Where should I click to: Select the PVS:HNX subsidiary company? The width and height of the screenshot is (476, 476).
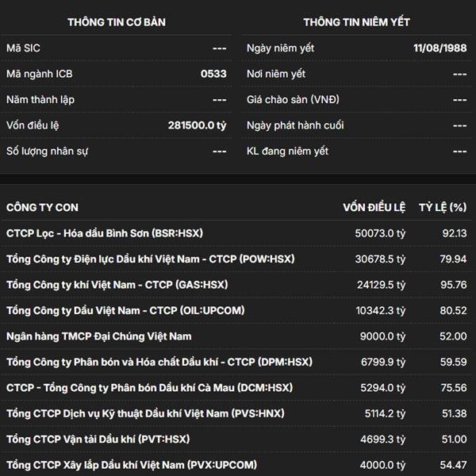[145, 413]
